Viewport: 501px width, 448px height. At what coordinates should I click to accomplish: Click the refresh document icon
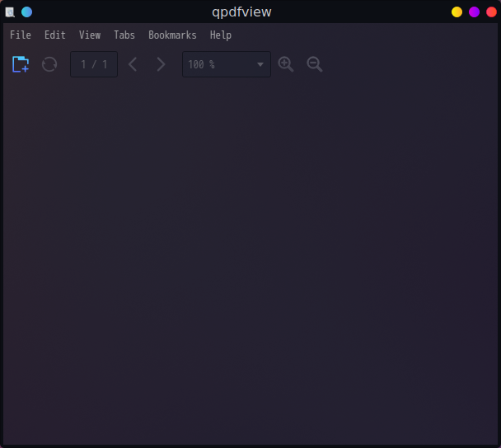49,64
